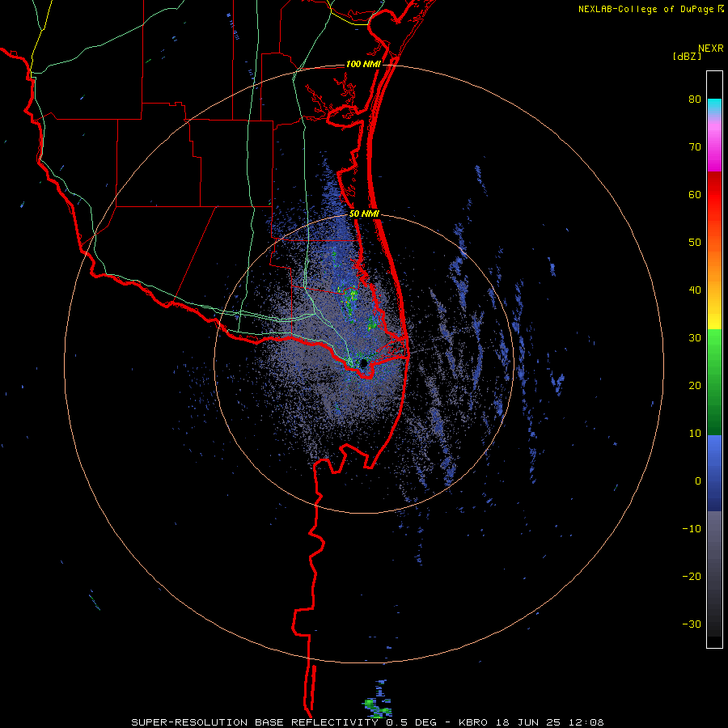Click the [dBZ] unit label
Viewport: 728px width, 728px height.
[687, 56]
